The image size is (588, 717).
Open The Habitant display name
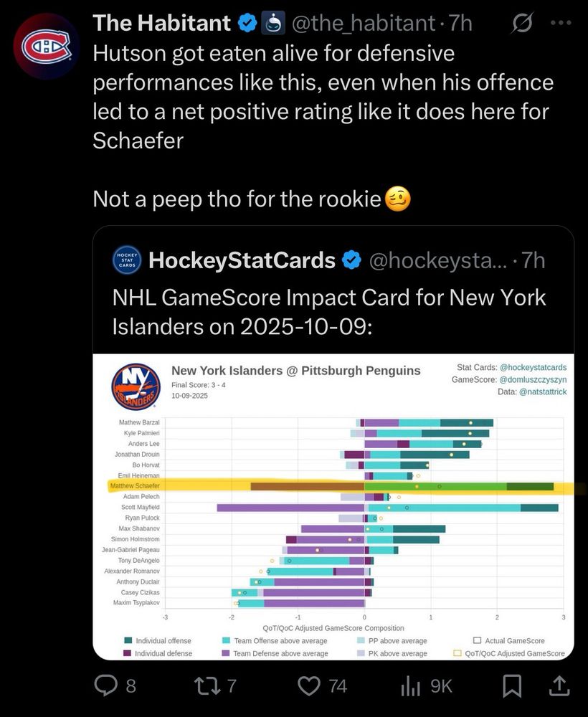[x=162, y=24]
